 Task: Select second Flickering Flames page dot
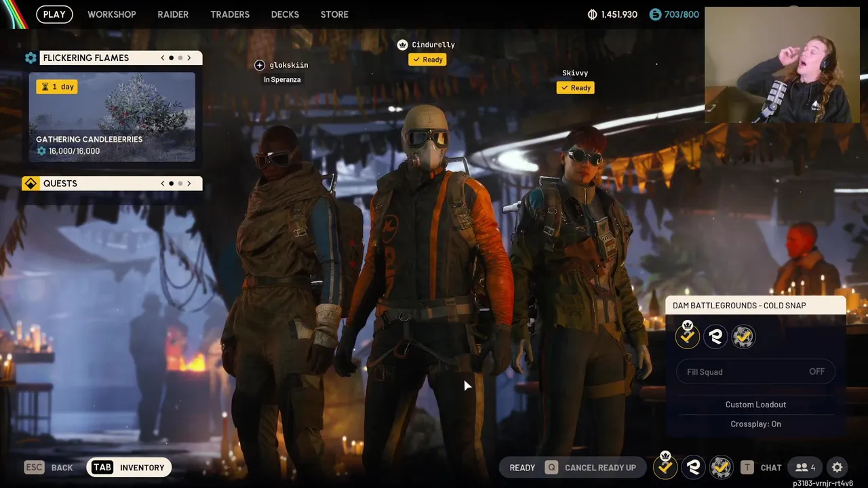180,58
